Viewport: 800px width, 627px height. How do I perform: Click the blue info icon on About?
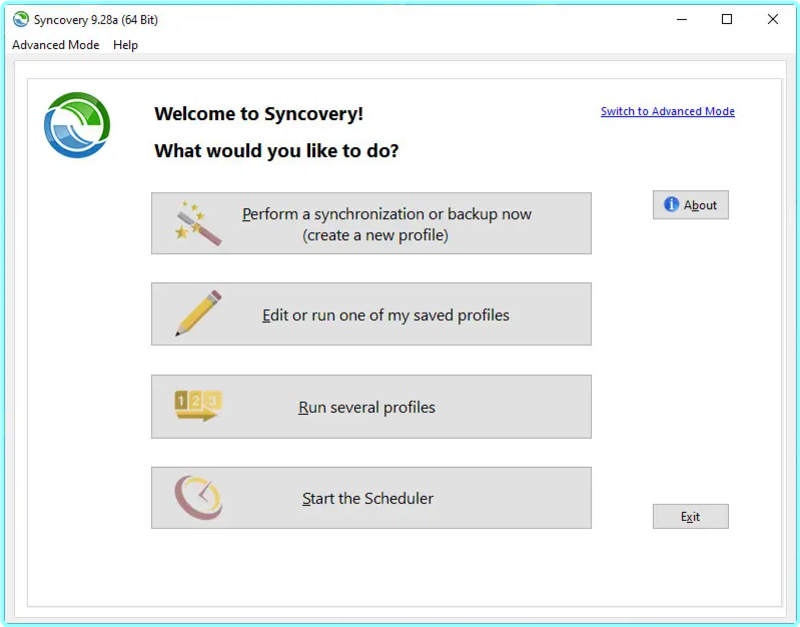[x=671, y=204]
